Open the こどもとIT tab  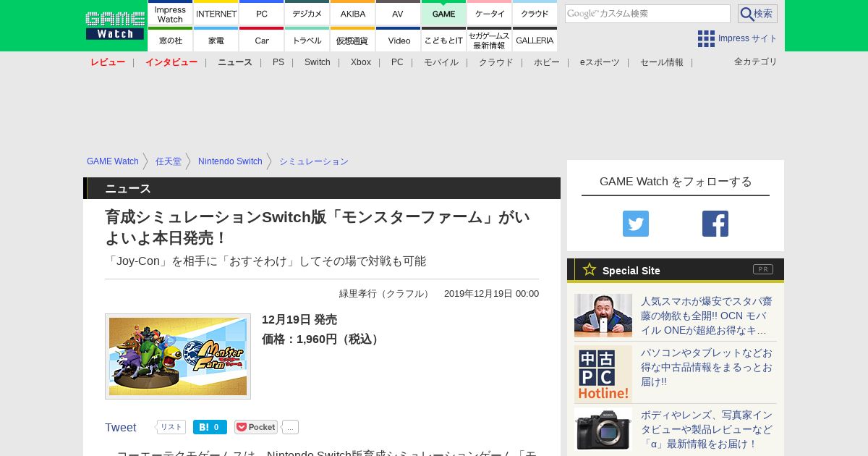[444, 40]
